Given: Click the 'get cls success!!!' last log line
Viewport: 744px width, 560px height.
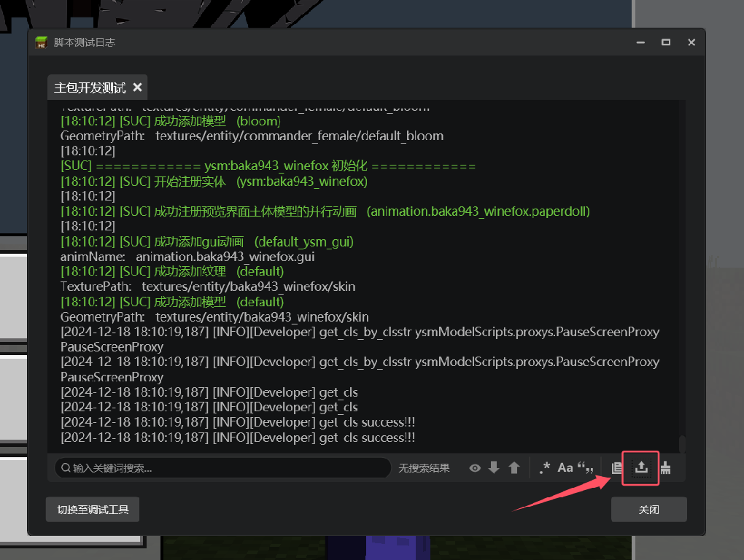Looking at the screenshot, I should tap(238, 437).
